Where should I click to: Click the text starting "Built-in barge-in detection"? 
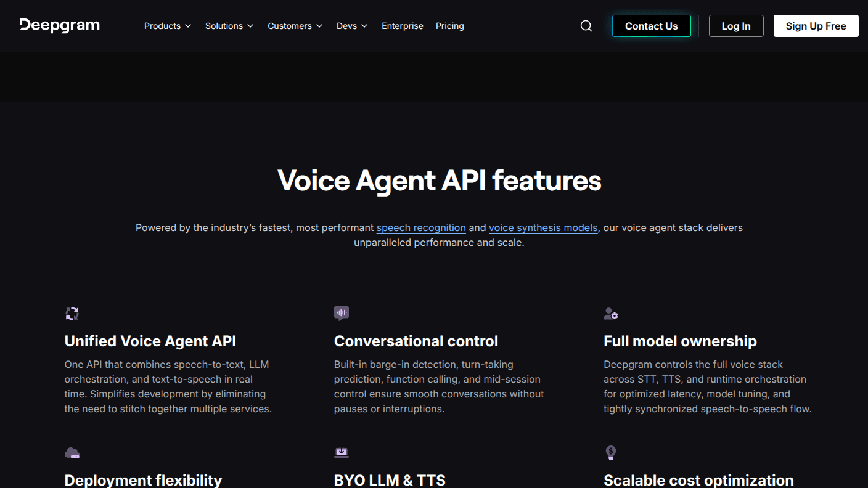pos(439,386)
